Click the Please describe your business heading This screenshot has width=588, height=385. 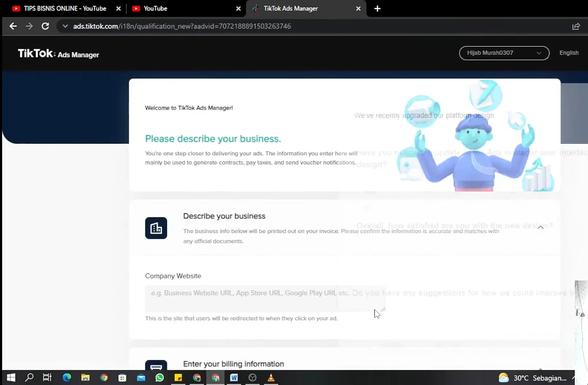pos(213,139)
